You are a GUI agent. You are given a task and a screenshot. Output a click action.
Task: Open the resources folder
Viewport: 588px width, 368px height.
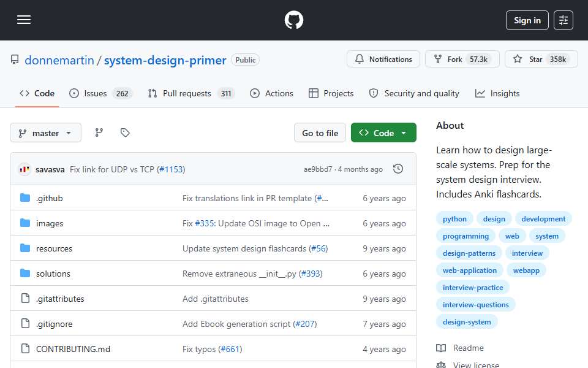pos(54,248)
